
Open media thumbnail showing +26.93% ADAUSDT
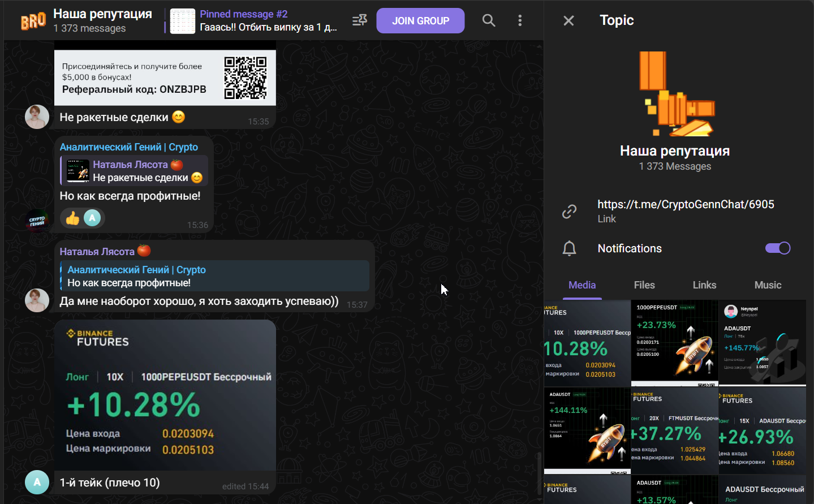[x=763, y=430]
